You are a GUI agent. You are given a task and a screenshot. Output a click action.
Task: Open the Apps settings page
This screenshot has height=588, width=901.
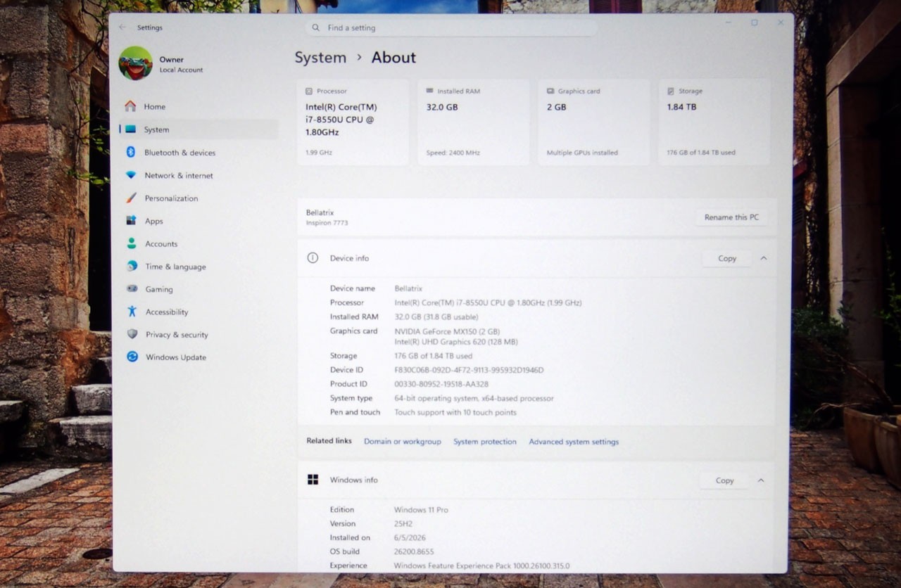point(199,221)
